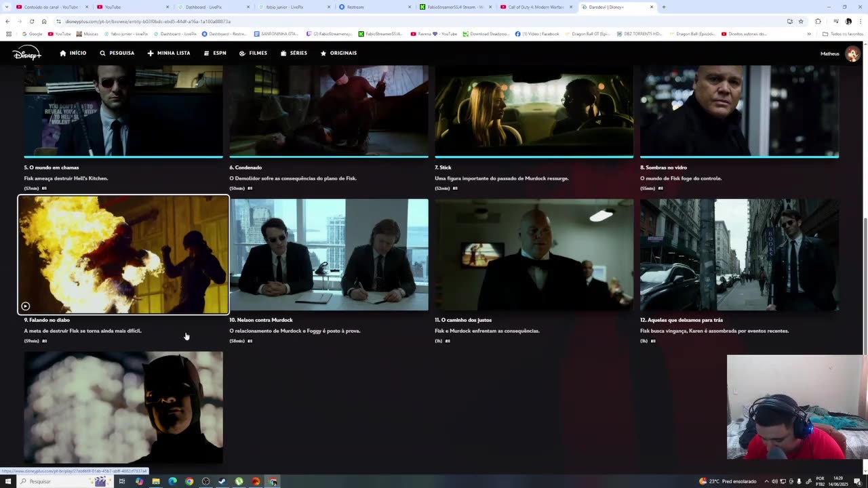
Task: Click the title '11. O caminho dos justos'
Action: [x=463, y=320]
